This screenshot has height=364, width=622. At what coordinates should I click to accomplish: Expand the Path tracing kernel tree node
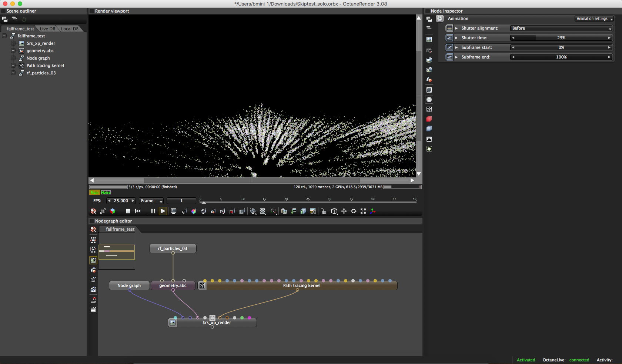pyautogui.click(x=13, y=66)
